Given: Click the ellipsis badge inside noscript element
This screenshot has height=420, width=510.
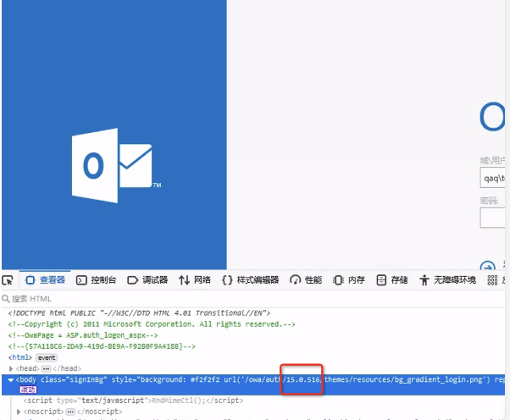Looking at the screenshot, I should [70, 412].
